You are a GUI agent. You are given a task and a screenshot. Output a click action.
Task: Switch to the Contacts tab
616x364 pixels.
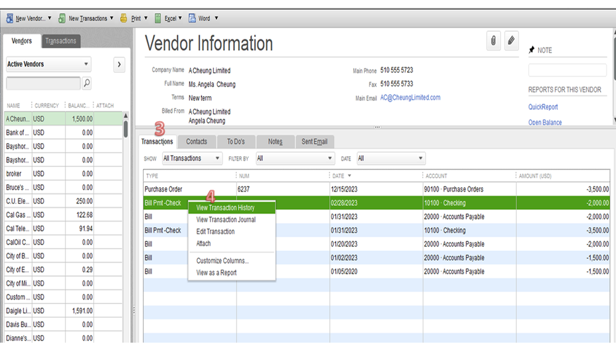[197, 142]
